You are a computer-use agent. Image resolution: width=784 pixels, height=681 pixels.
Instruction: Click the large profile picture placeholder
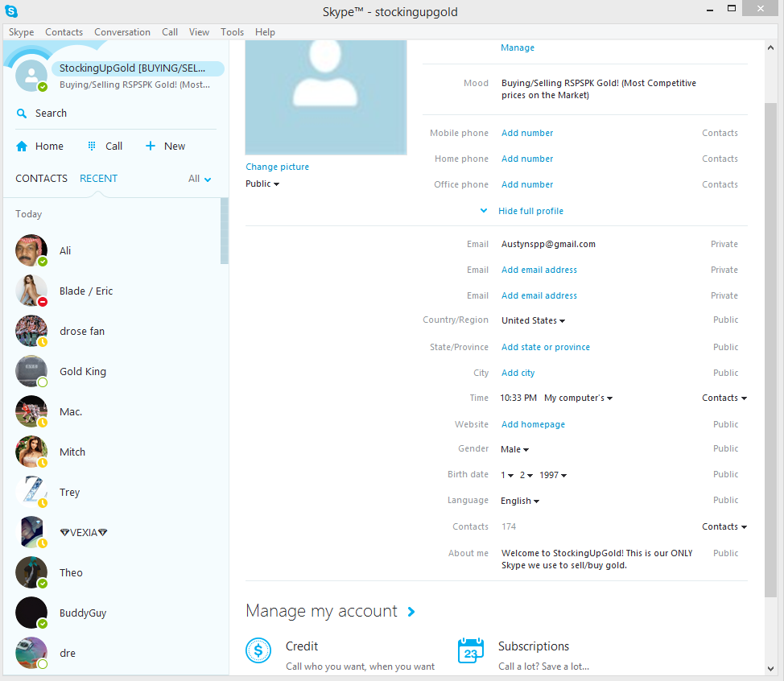pyautogui.click(x=326, y=97)
